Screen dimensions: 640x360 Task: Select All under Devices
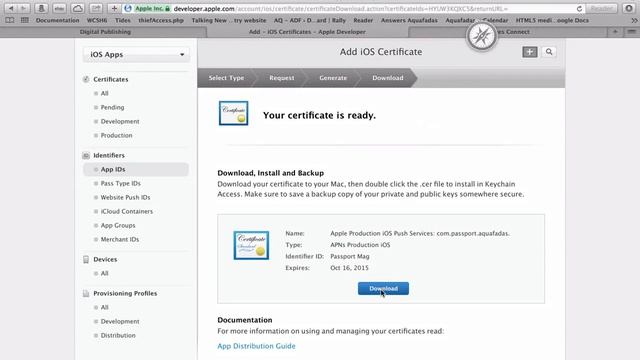coord(104,273)
